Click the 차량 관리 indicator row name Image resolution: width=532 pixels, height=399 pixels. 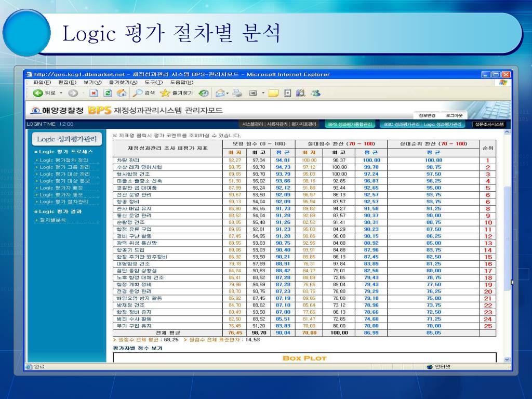(x=128, y=160)
